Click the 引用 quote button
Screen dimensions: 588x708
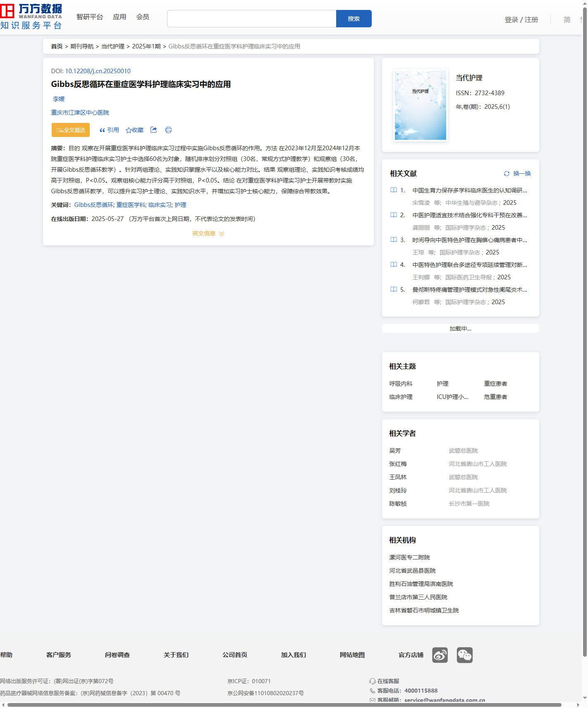[109, 130]
